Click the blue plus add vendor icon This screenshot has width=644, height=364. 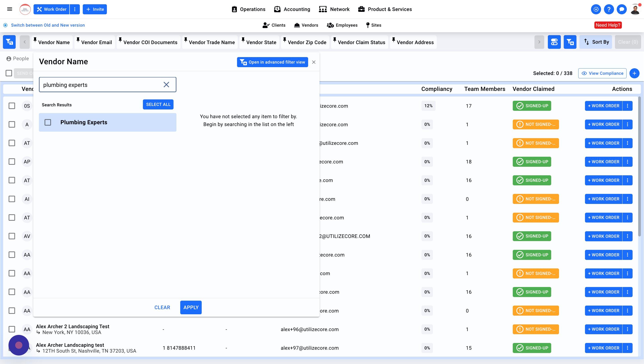tap(634, 73)
